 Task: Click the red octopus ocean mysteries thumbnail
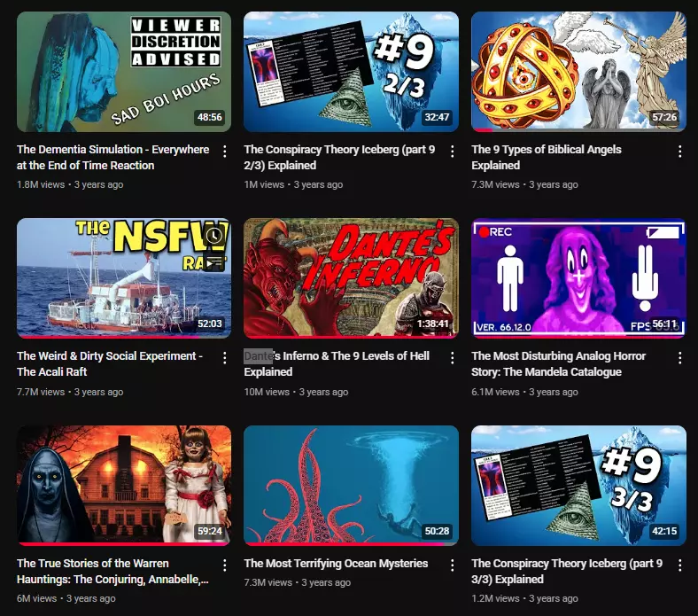point(352,486)
